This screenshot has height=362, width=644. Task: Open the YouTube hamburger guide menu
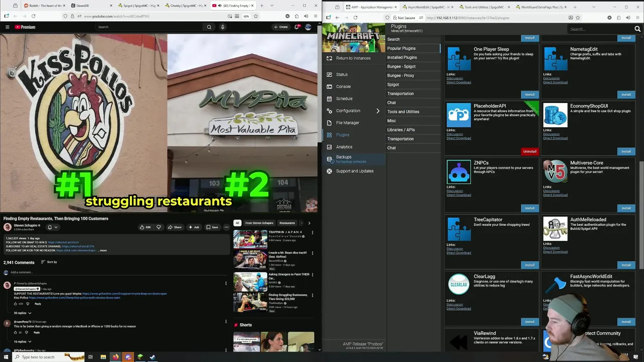pos(7,27)
